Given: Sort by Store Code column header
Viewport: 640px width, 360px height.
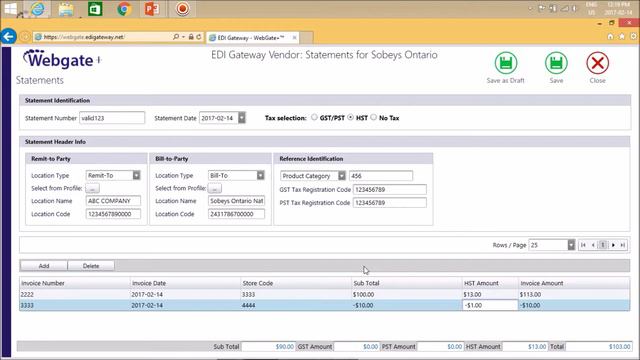Looking at the screenshot, I should pyautogui.click(x=296, y=283).
